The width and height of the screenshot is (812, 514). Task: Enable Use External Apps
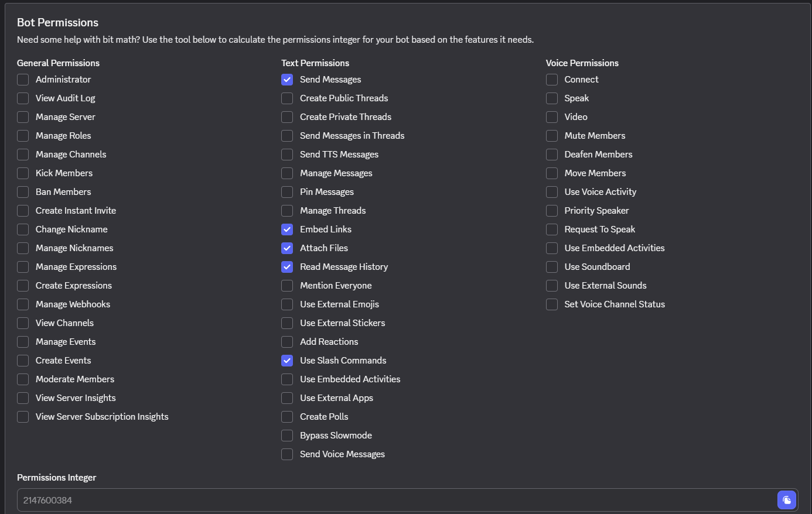(287, 398)
